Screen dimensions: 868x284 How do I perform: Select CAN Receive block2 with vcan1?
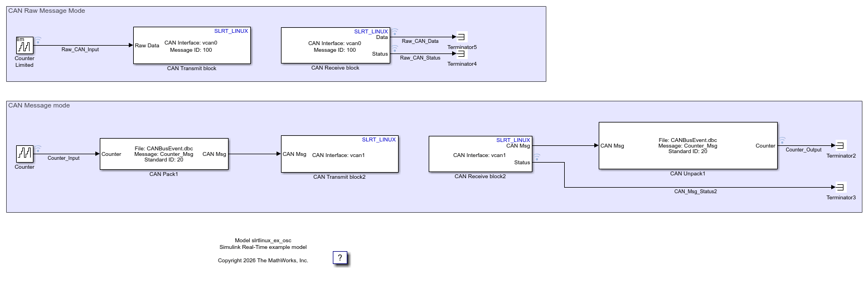coord(480,154)
